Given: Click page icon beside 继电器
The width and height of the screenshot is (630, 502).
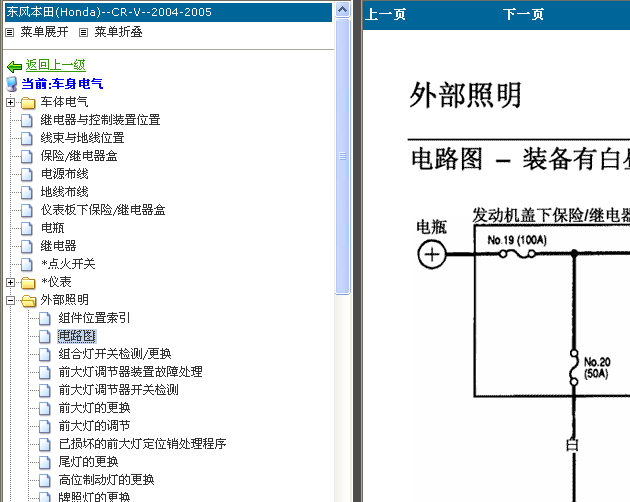Looking at the screenshot, I should click(x=27, y=246).
